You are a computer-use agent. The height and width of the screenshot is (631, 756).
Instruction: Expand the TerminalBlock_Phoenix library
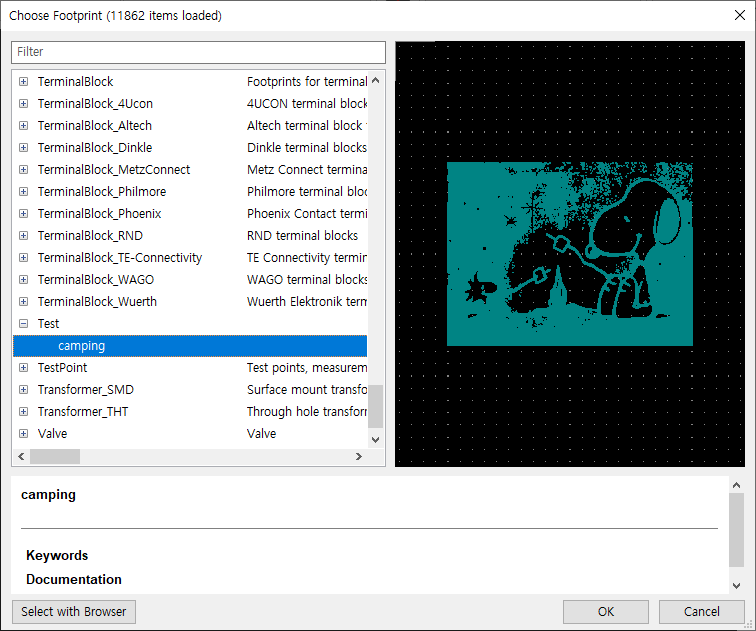point(23,214)
